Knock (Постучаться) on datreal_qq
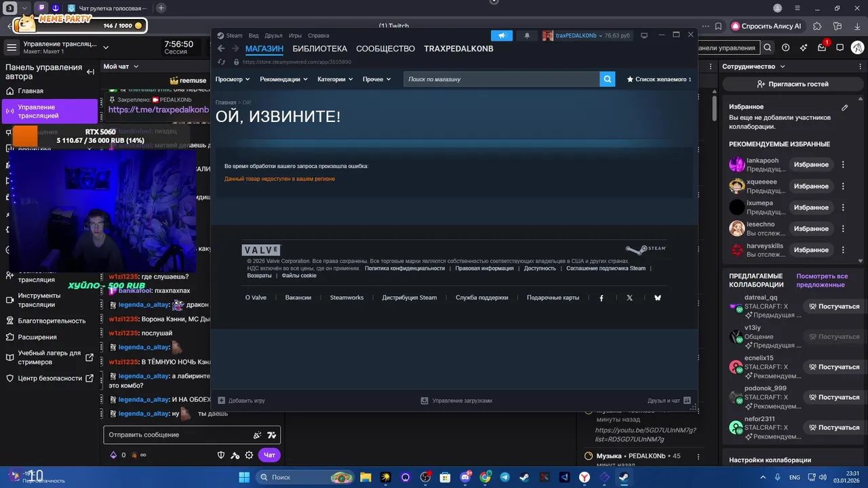 click(833, 306)
